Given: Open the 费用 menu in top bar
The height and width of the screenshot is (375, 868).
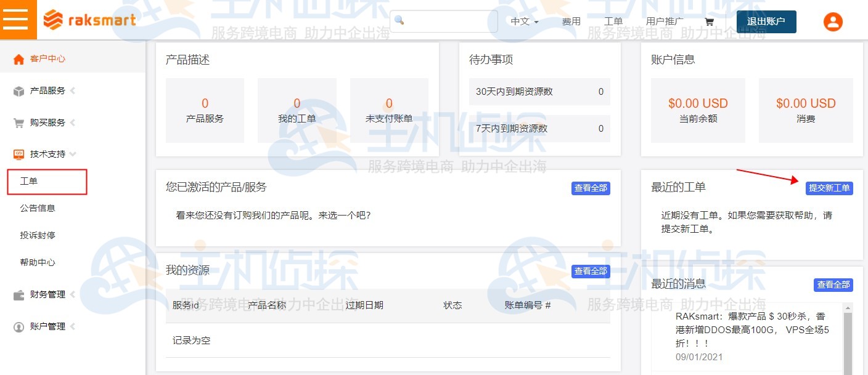Looking at the screenshot, I should [571, 20].
